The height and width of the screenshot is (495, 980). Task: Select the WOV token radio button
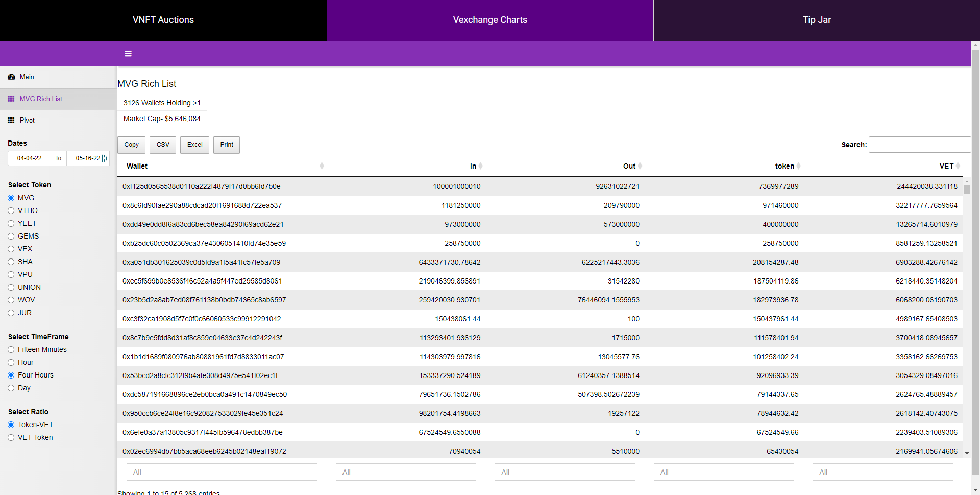[11, 300]
